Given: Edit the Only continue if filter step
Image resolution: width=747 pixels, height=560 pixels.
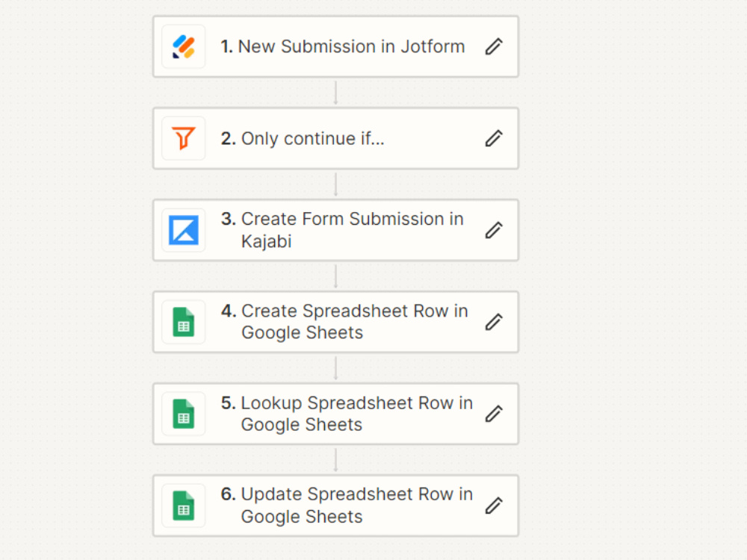Looking at the screenshot, I should (x=494, y=139).
